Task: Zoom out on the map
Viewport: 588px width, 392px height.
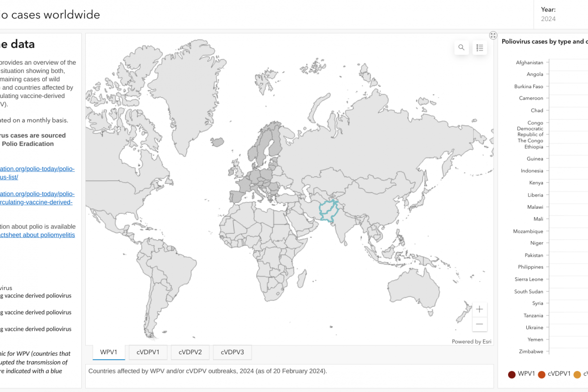Action: coord(480,324)
